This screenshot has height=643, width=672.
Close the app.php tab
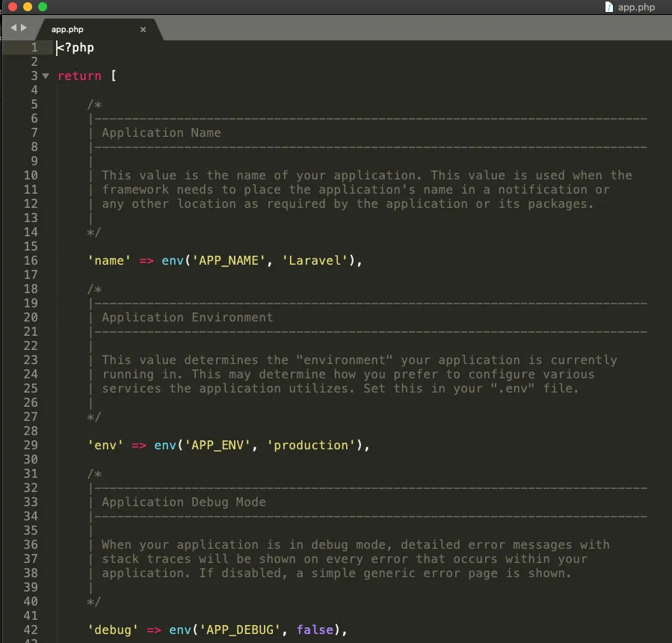coord(143,30)
